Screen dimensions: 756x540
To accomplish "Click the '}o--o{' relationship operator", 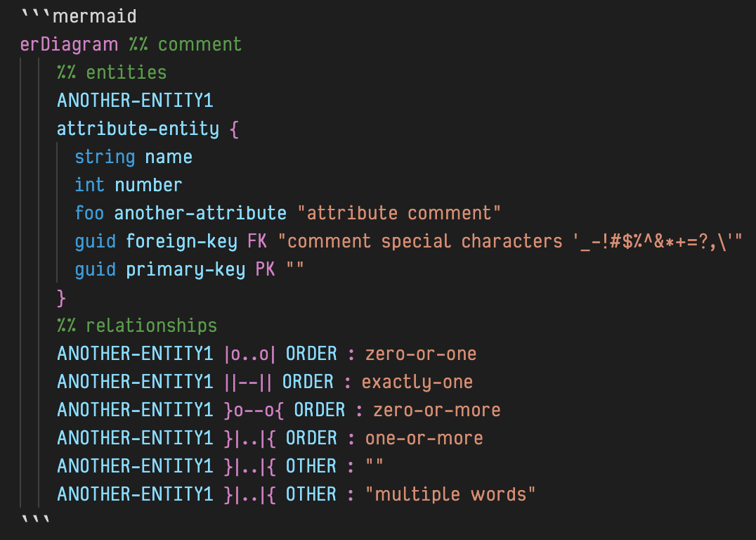I will (x=254, y=410).
